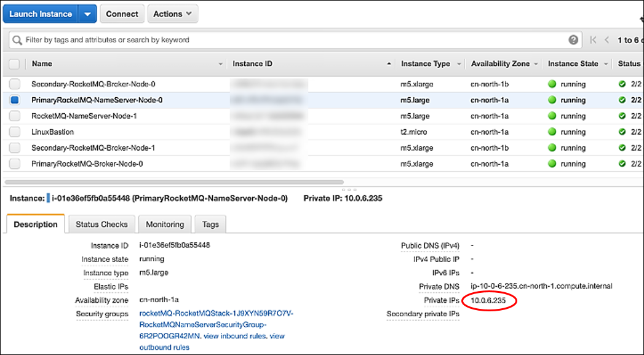Click the Private IPs value 10.0.6.235
Viewport: 644px width, 355px height.
click(x=488, y=300)
